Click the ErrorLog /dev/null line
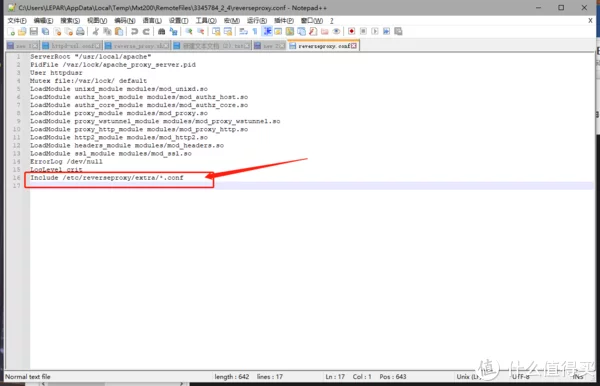The width and height of the screenshot is (600, 386). 66,161
